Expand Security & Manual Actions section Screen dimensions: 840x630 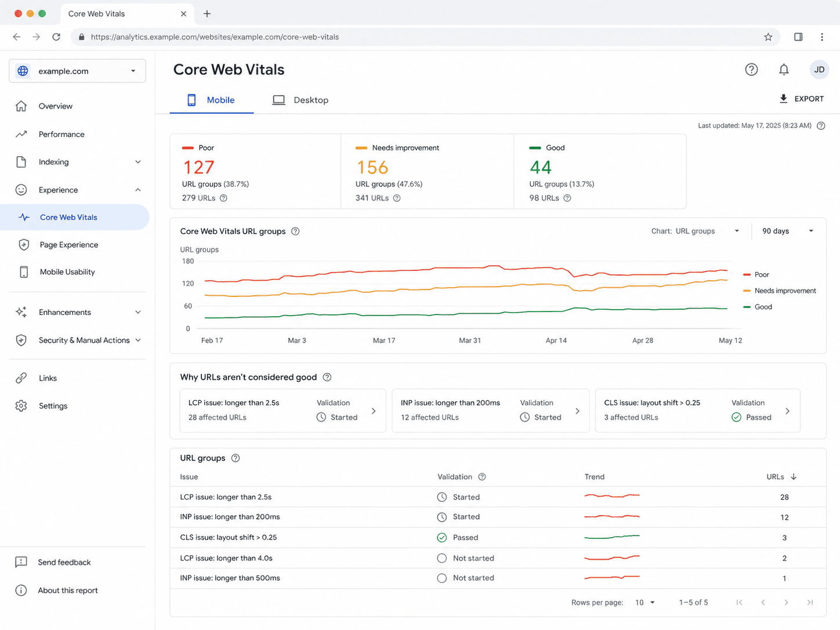tap(138, 340)
